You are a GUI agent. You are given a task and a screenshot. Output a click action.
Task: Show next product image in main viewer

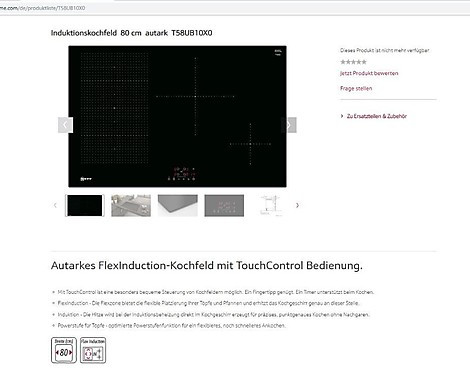click(x=289, y=125)
